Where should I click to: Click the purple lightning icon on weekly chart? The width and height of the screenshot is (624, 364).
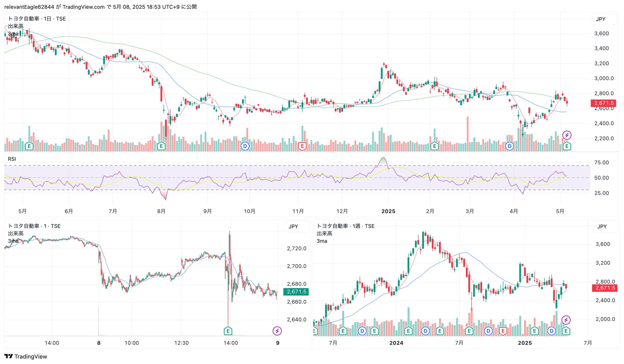[566, 320]
